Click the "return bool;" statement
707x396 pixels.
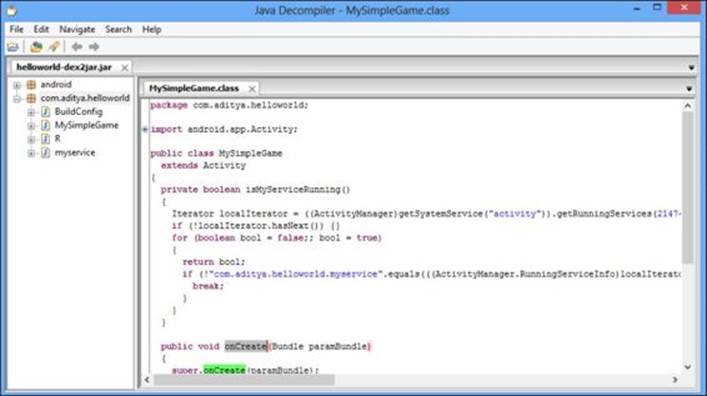pyautogui.click(x=214, y=262)
